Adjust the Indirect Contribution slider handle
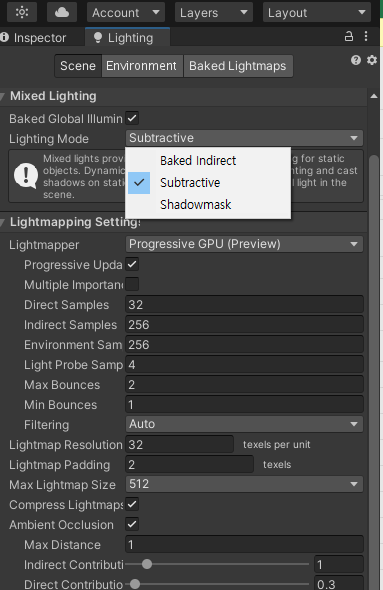This screenshot has height=590, width=383. click(147, 564)
